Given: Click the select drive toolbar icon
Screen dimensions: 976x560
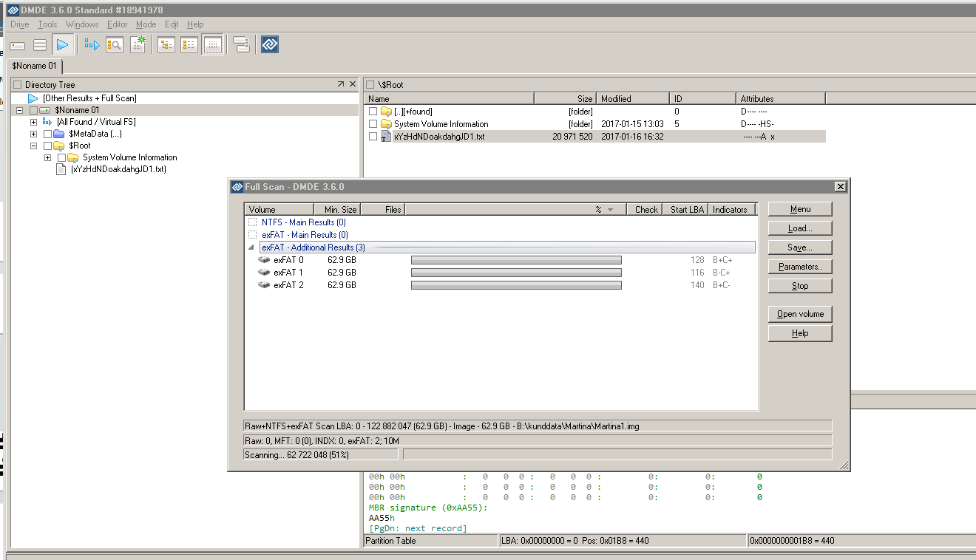Looking at the screenshot, I should 18,45.
